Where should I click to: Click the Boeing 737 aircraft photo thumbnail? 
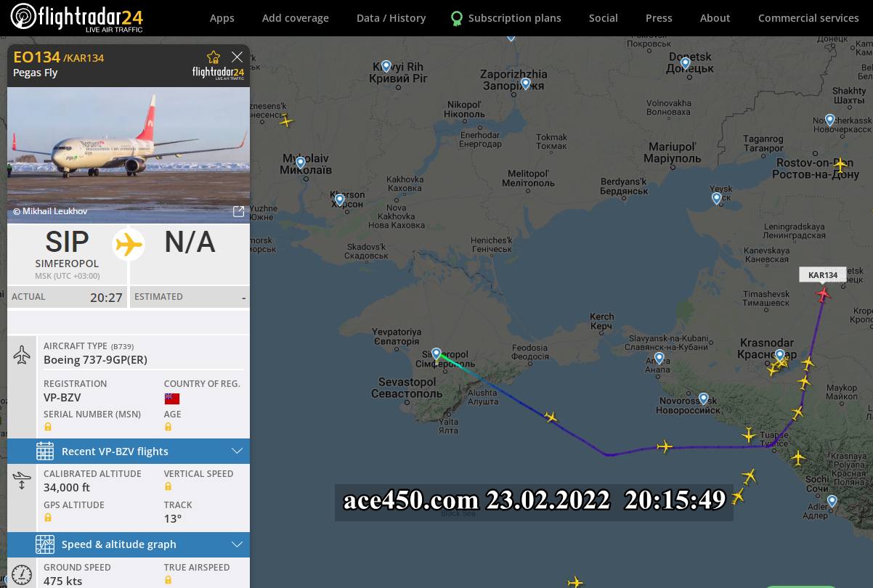(129, 155)
